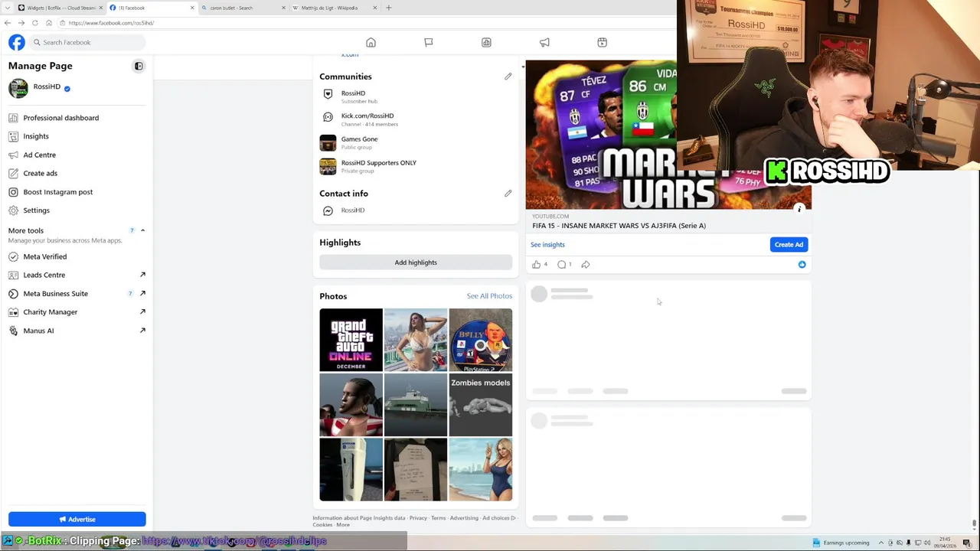
Task: Click the facebook.com address bar
Action: point(367,23)
